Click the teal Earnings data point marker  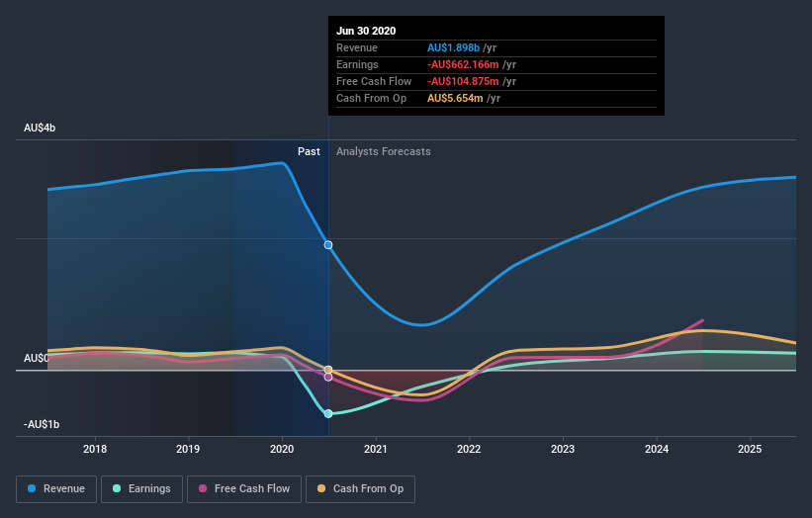pos(328,413)
